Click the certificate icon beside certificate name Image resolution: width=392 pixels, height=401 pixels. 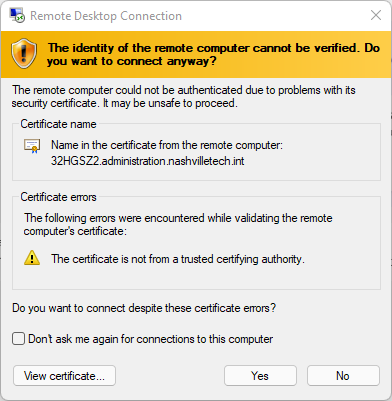pos(32,146)
